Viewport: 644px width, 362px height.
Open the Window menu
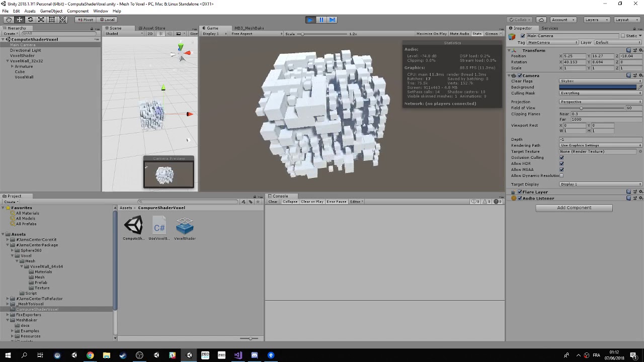click(x=100, y=11)
